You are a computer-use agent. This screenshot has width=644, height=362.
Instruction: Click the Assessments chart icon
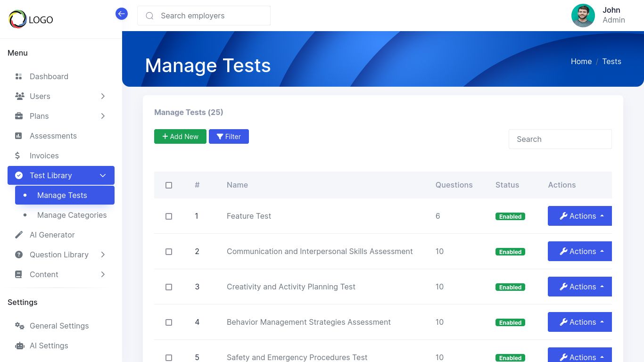(x=18, y=136)
